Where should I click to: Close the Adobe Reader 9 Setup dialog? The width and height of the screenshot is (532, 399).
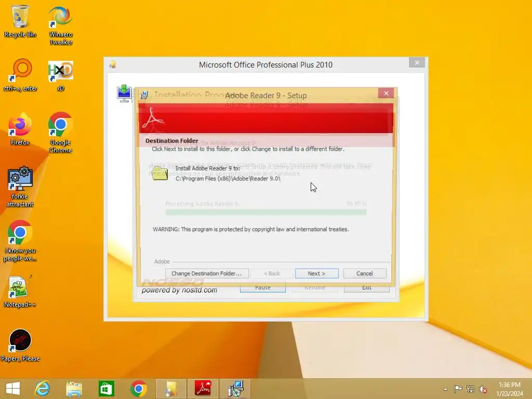pyautogui.click(x=386, y=94)
